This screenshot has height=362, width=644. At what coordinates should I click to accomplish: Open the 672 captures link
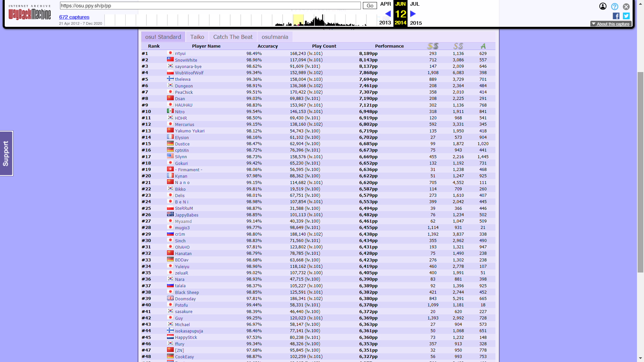(x=74, y=17)
